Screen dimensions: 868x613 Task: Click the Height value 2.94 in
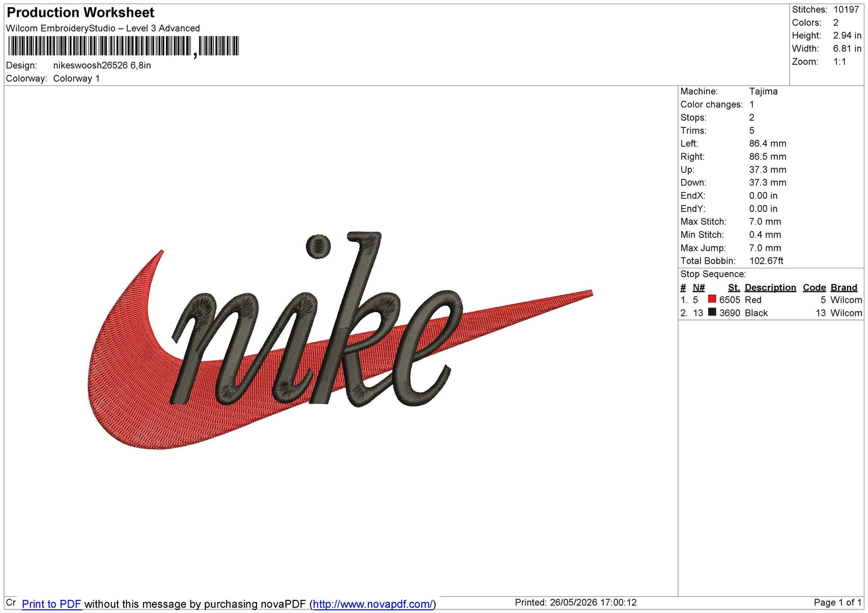[x=847, y=35]
